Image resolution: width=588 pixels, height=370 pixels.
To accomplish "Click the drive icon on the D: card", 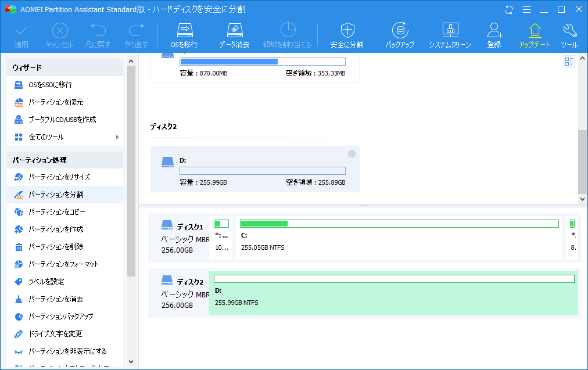I will (x=167, y=162).
